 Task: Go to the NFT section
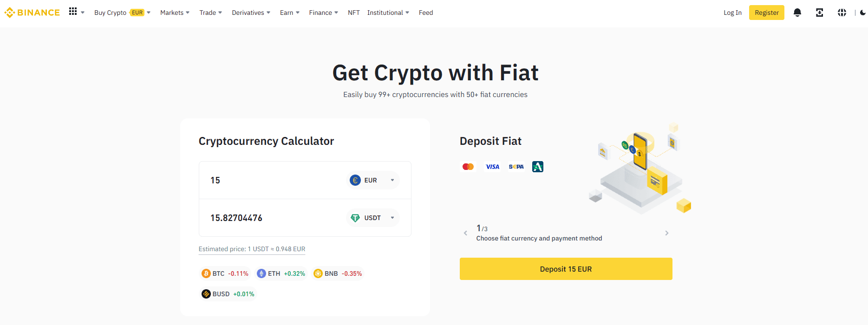pos(353,13)
